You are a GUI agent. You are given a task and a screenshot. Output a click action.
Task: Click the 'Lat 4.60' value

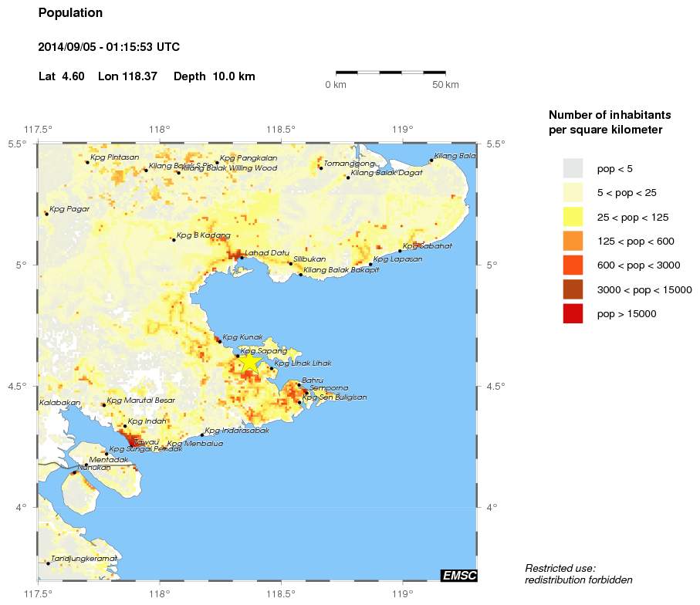pyautogui.click(x=62, y=76)
